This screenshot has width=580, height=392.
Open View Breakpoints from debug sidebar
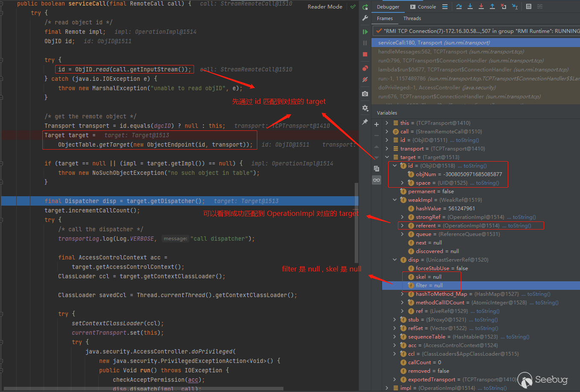365,68
